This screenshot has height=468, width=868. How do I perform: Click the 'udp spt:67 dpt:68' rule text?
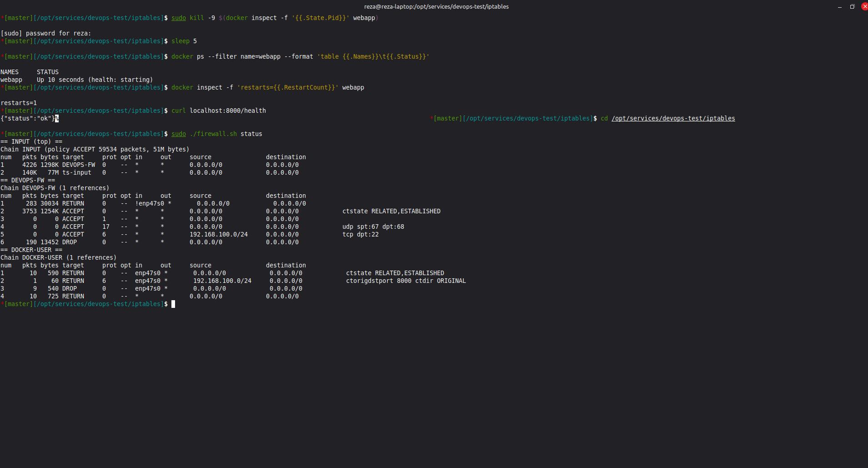(373, 226)
